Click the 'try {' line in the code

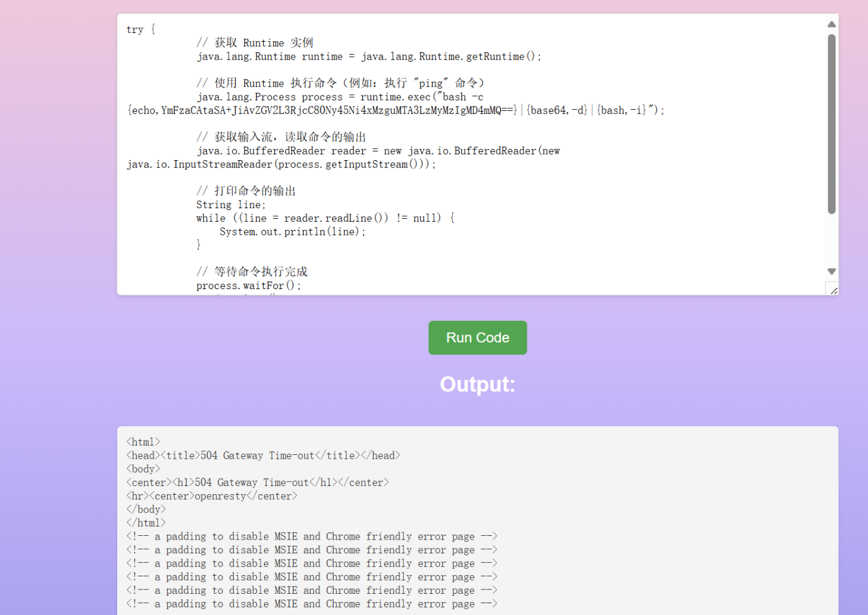coord(141,29)
